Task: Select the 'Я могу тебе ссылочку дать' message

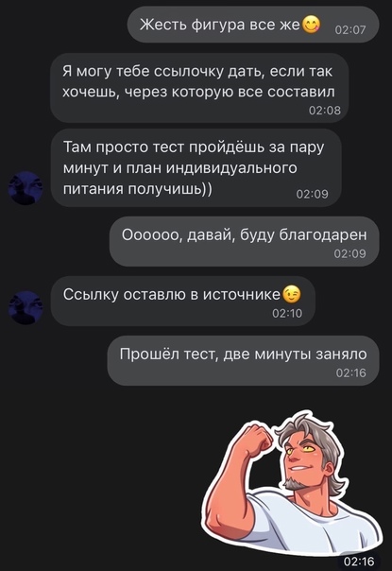Action: [x=199, y=88]
